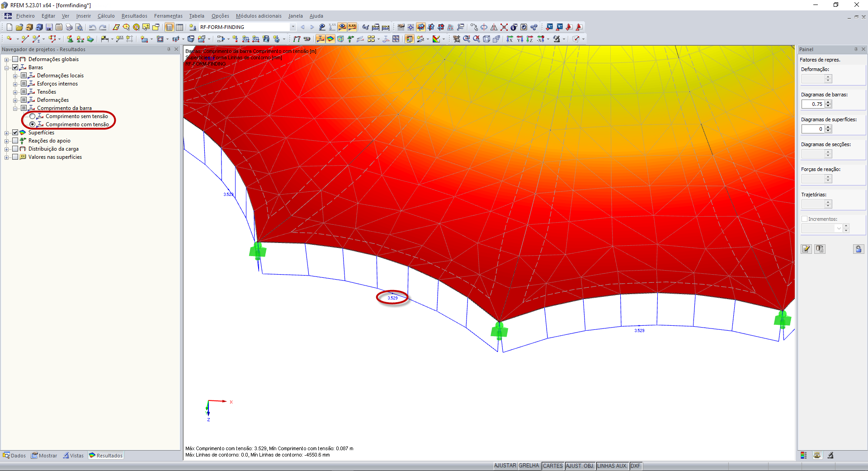This screenshot has width=868, height=471.
Task: Expand Reações do apoio tree node
Action: point(7,141)
